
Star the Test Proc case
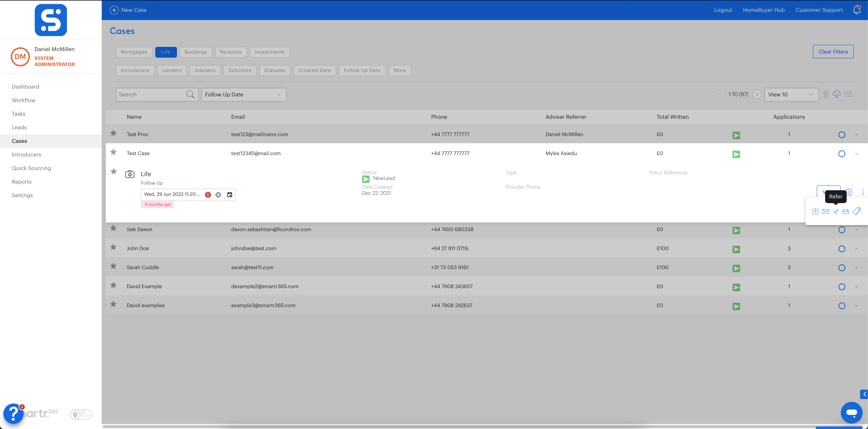[114, 133]
